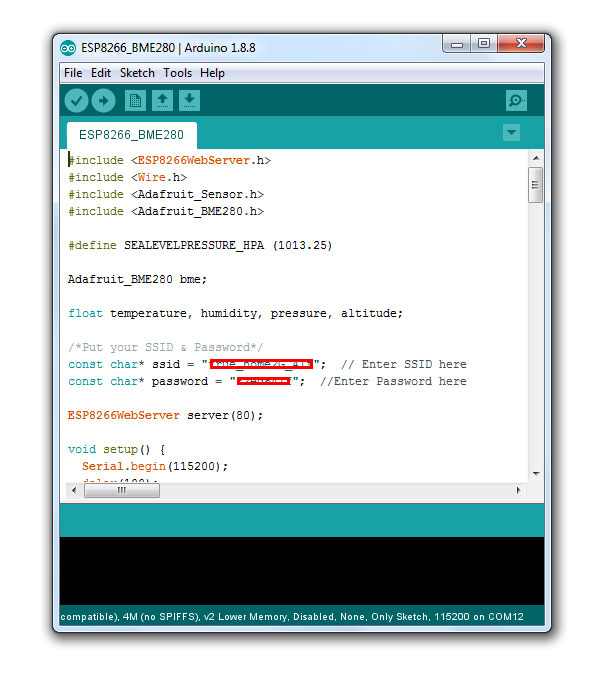Click the line '#include <Adafruit_BME280.h>'
The width and height of the screenshot is (604, 678).
tap(166, 211)
